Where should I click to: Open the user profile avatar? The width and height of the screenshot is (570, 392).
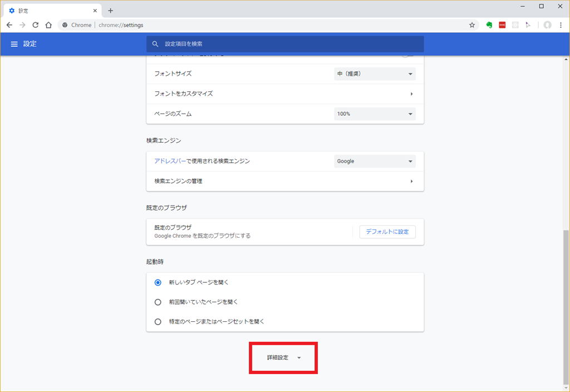pos(548,25)
